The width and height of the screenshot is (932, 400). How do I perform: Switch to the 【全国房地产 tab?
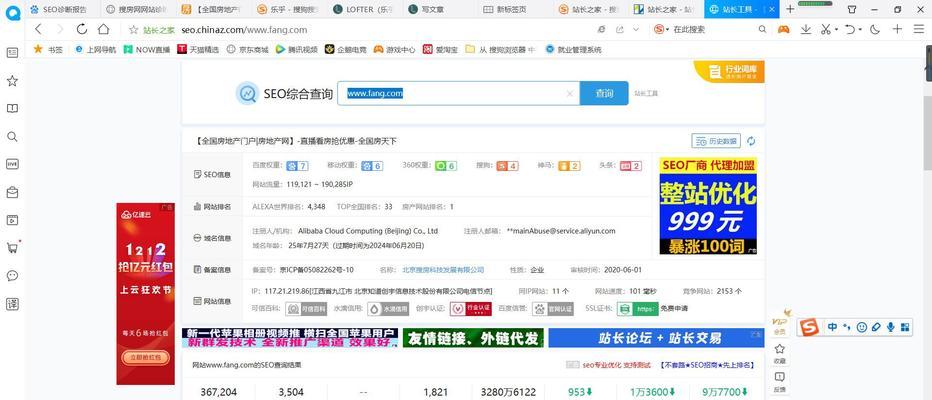tap(212, 9)
